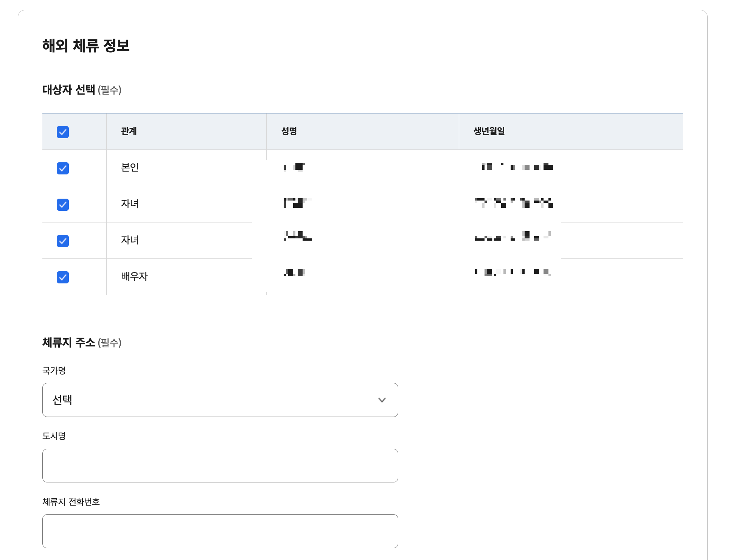Focus the 체류지 전화번호 input field

(x=220, y=531)
